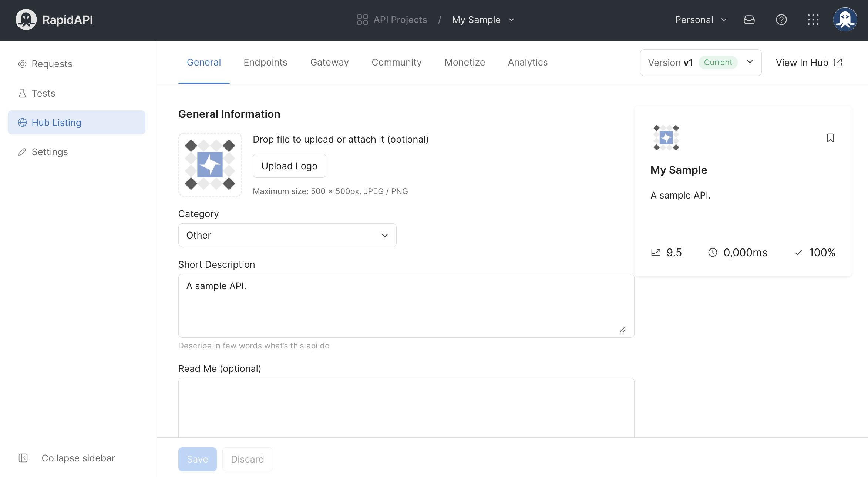Click the 'Describe in few words' helper text

(x=254, y=346)
